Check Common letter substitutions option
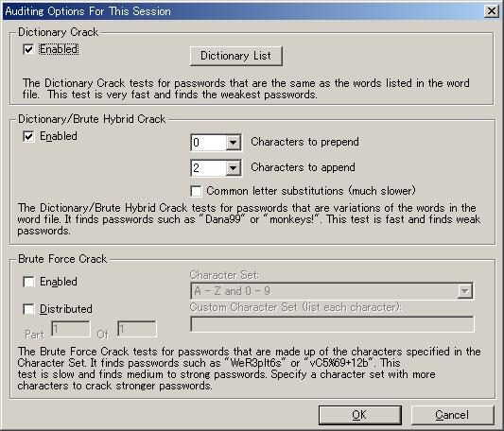The height and width of the screenshot is (431, 504). (196, 191)
